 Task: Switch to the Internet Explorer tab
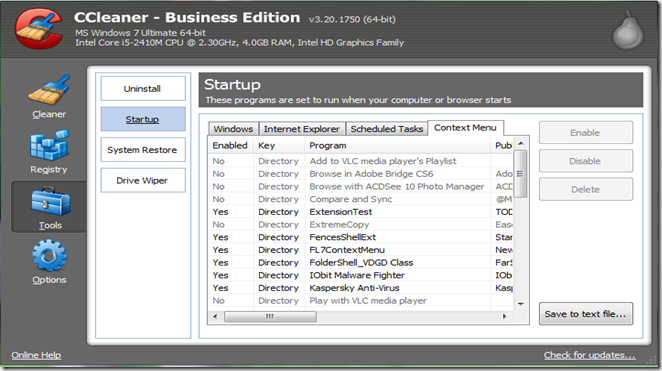pyautogui.click(x=302, y=129)
